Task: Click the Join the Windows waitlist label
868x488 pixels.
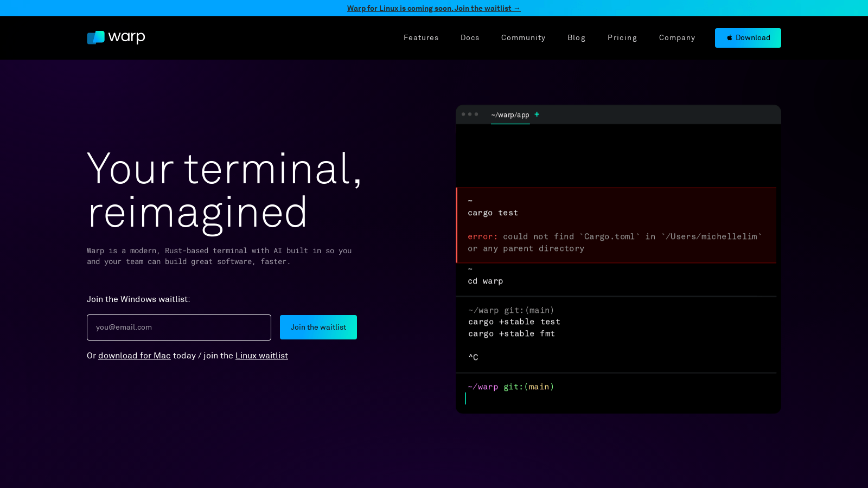Action: click(x=138, y=299)
